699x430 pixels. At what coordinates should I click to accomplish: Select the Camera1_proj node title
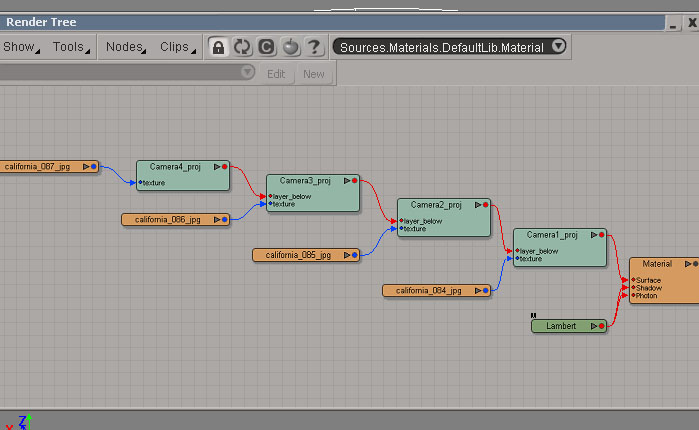[x=552, y=235]
